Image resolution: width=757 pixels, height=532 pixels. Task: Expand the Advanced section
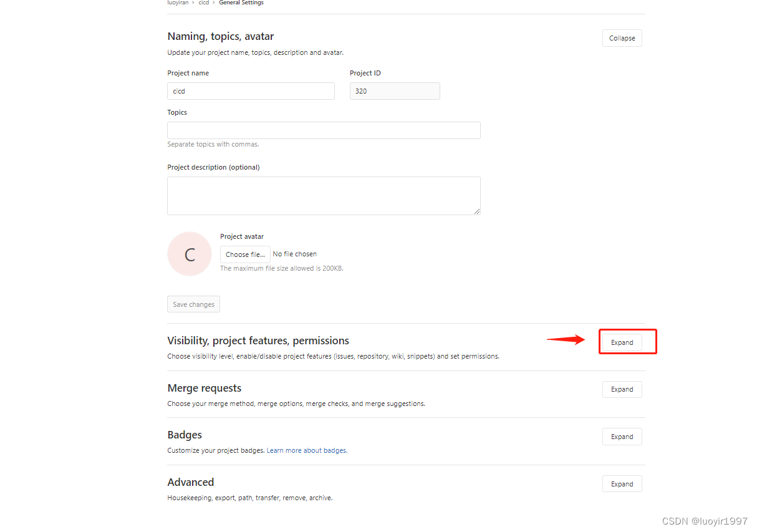622,484
